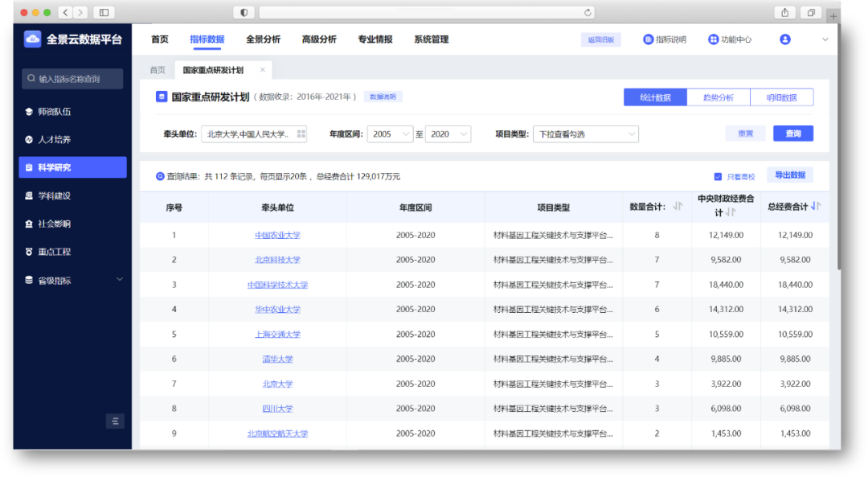The width and height of the screenshot is (868, 477).
Task: Click the 重置 reset button
Action: coord(746,134)
